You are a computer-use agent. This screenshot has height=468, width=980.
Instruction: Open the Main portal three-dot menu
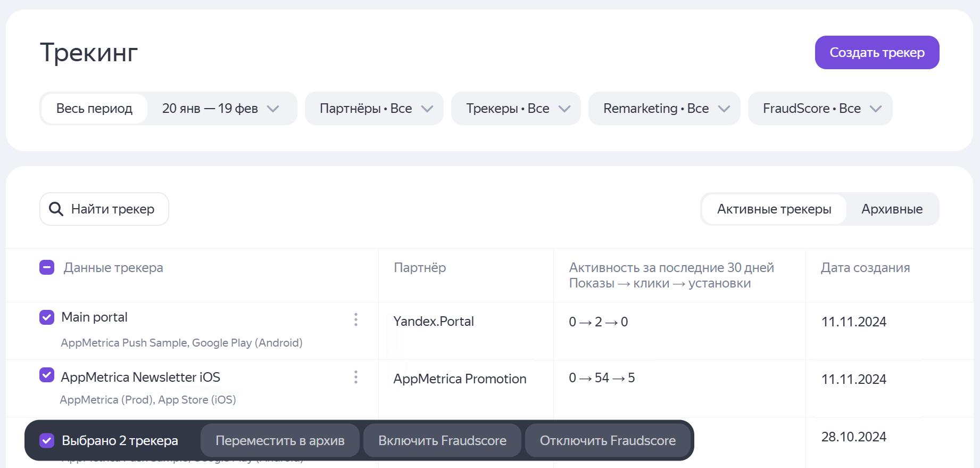[x=356, y=319]
